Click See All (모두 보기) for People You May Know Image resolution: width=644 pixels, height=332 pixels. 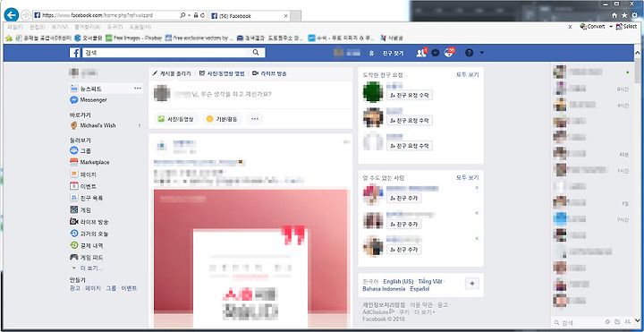pos(468,178)
